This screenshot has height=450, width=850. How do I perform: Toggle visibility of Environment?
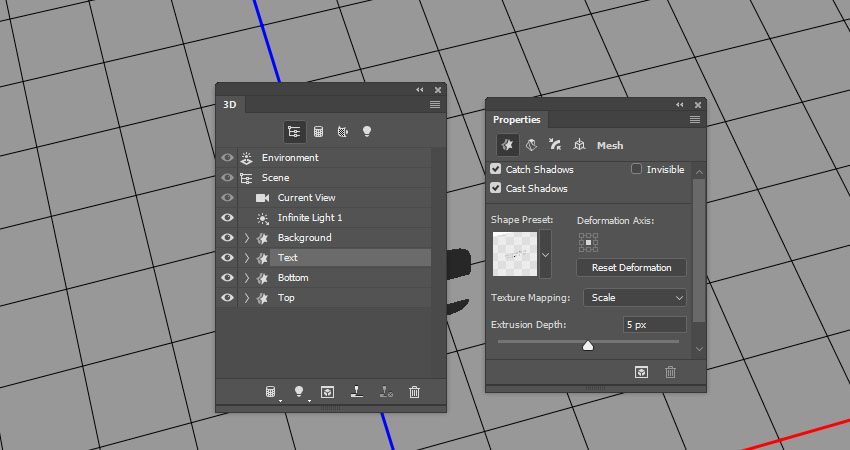point(227,158)
